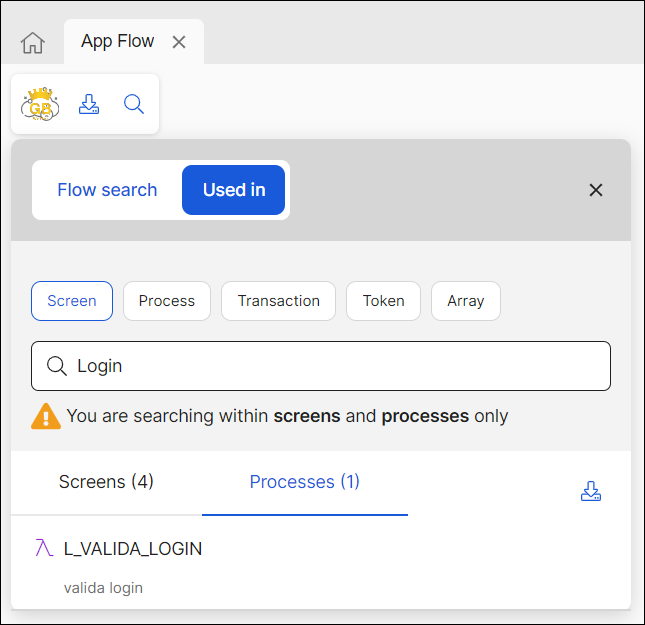This screenshot has width=645, height=625.
Task: Select the App Flow tab
Action: [118, 42]
